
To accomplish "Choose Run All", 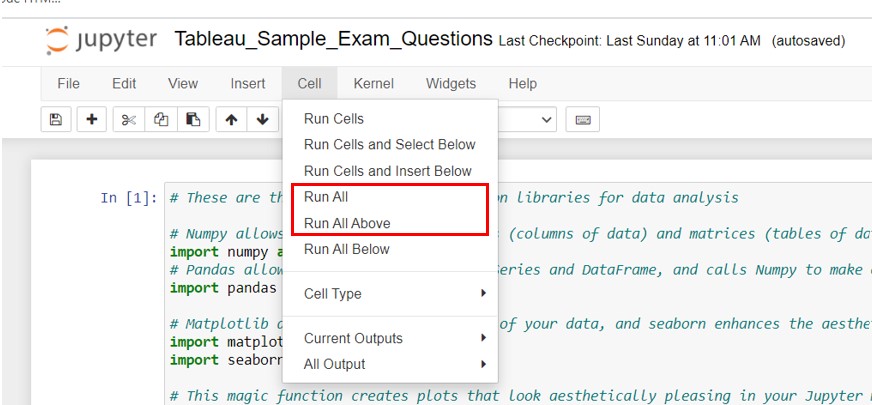I will pyautogui.click(x=390, y=197).
